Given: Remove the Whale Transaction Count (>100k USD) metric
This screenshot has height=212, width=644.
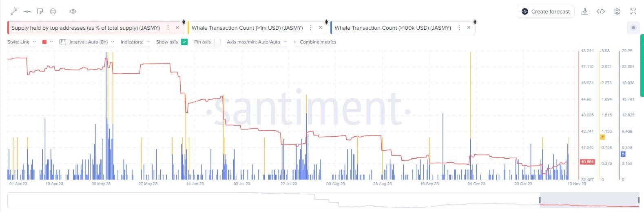Looking at the screenshot, I should (x=469, y=28).
